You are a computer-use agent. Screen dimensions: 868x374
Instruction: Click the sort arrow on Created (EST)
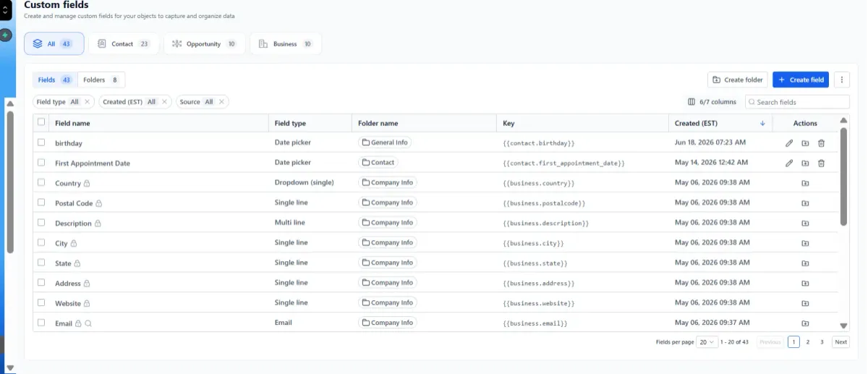click(x=762, y=124)
